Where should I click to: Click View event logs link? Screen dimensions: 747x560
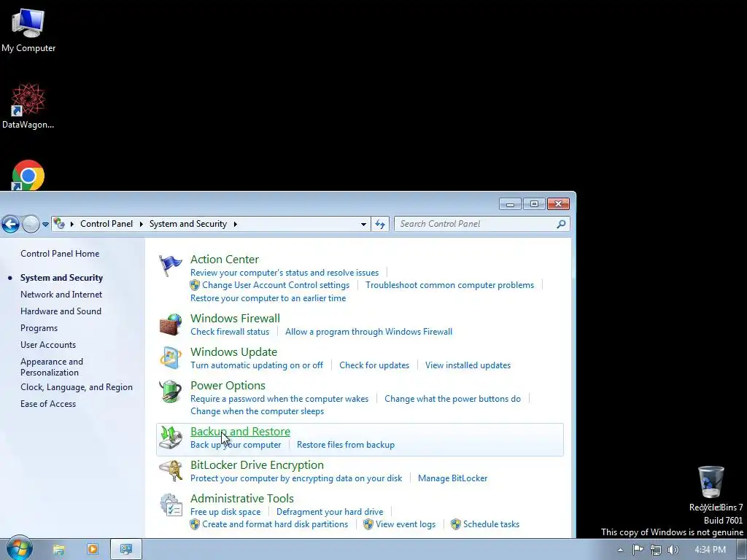tap(406, 524)
